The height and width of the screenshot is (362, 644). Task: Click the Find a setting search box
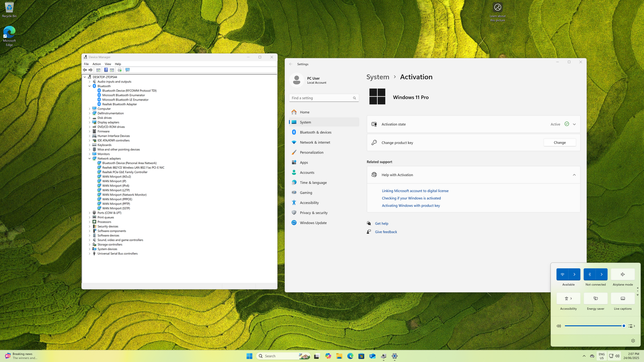[x=324, y=98]
